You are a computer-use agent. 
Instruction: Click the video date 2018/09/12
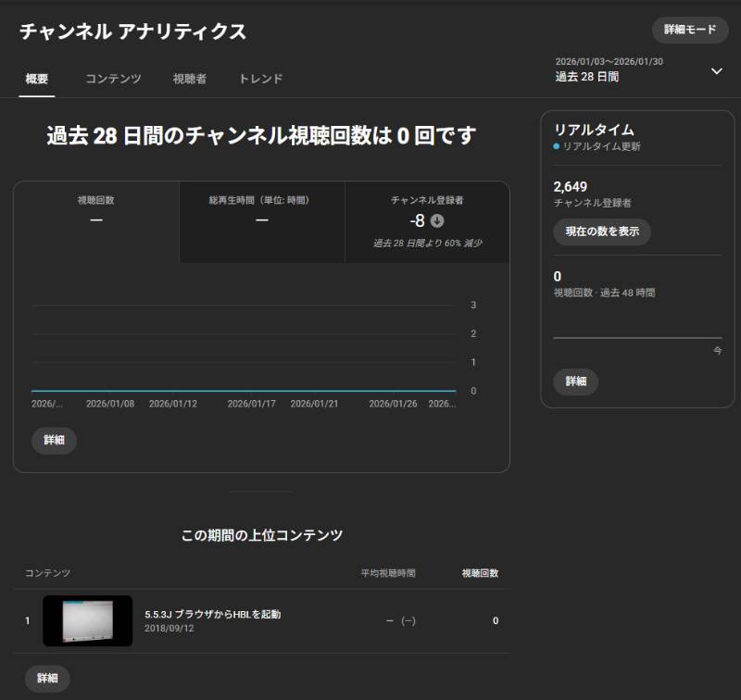(170, 628)
